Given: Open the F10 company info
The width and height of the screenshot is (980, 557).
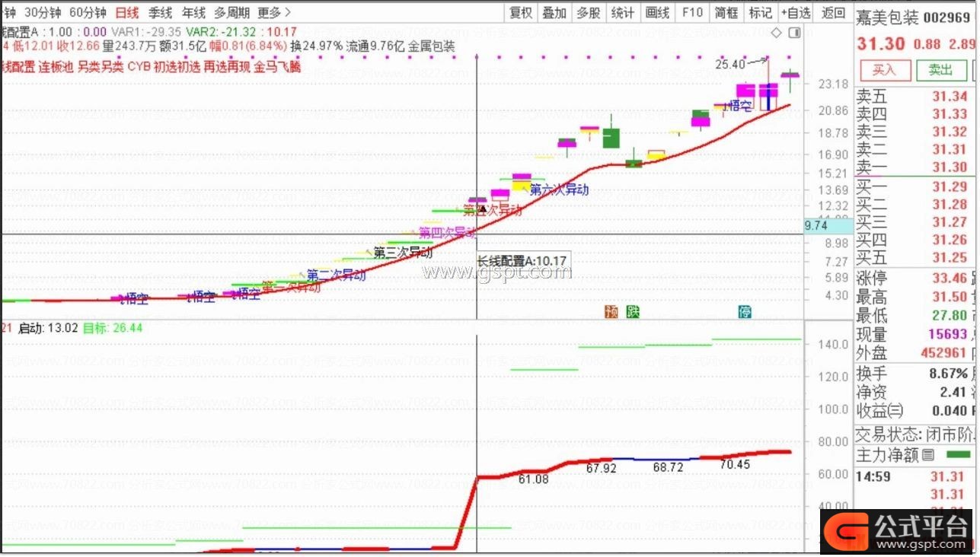Looking at the screenshot, I should (692, 12).
